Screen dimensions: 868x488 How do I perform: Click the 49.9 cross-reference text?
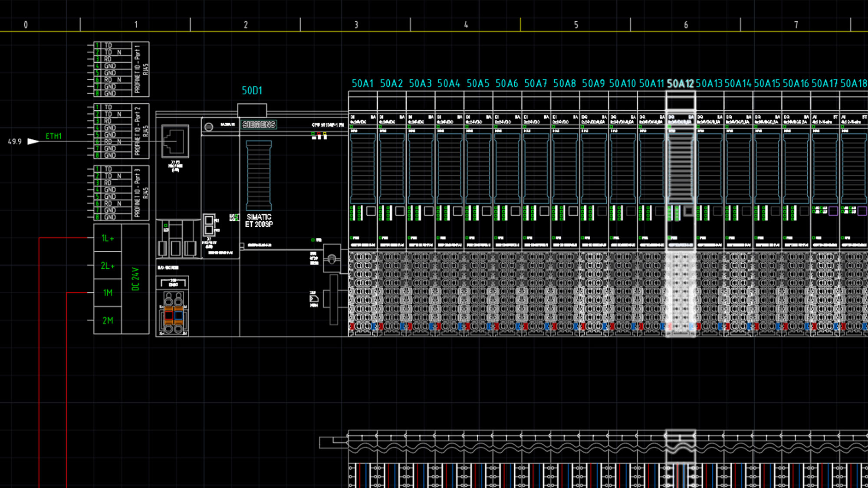pyautogui.click(x=15, y=141)
